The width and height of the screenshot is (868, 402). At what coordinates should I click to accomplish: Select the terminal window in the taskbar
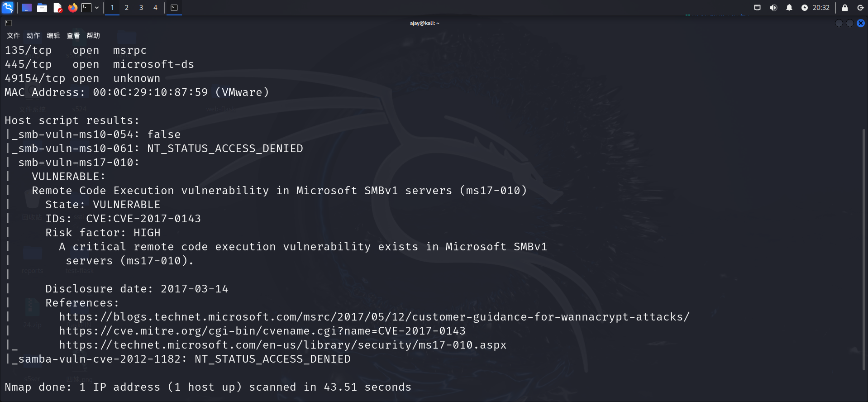pos(174,8)
